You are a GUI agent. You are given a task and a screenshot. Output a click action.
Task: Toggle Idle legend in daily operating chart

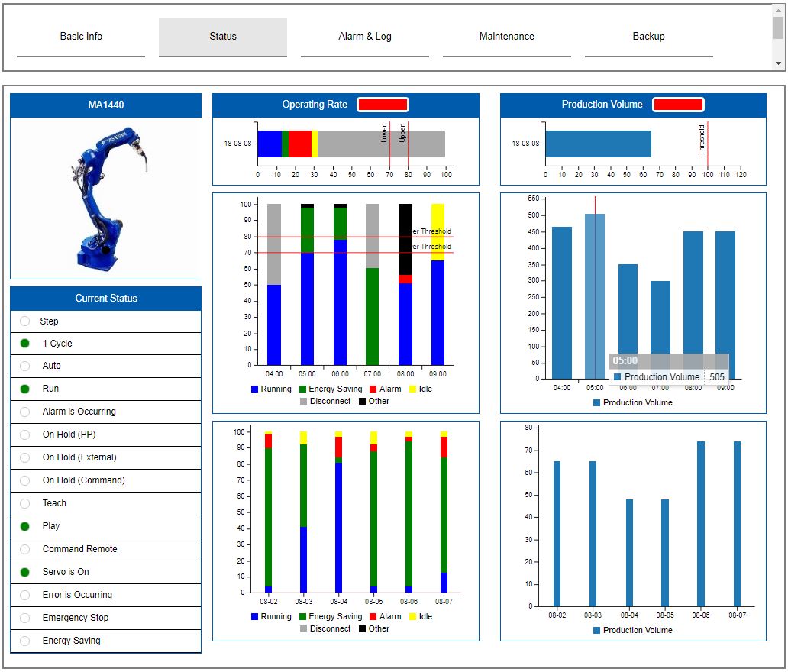pyautogui.click(x=420, y=617)
